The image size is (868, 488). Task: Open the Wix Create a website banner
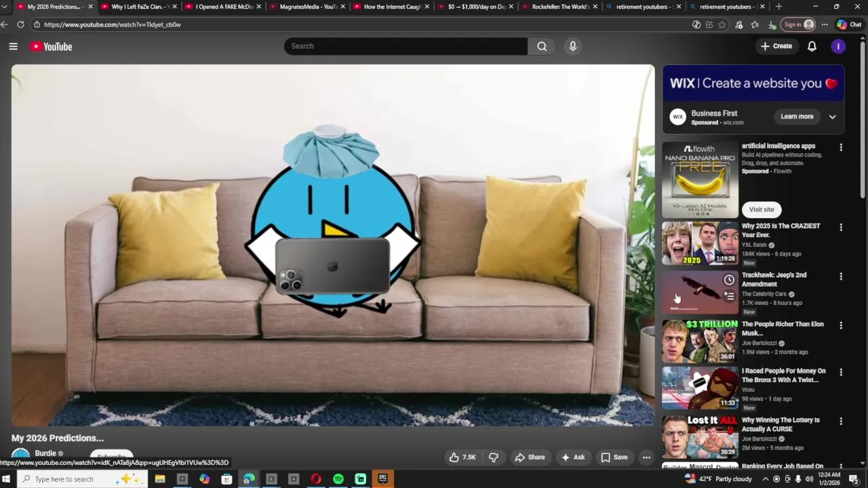[753, 83]
